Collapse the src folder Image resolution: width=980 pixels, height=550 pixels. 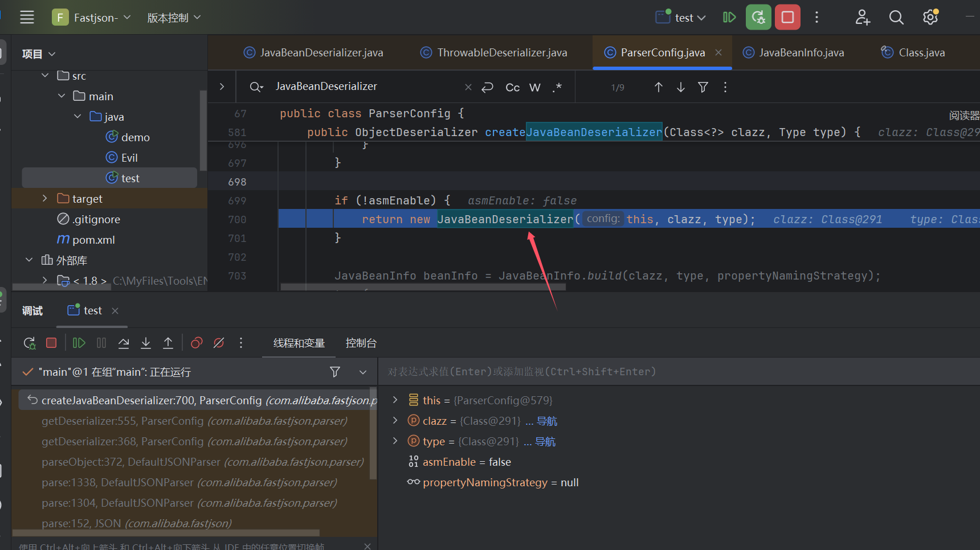click(x=45, y=76)
